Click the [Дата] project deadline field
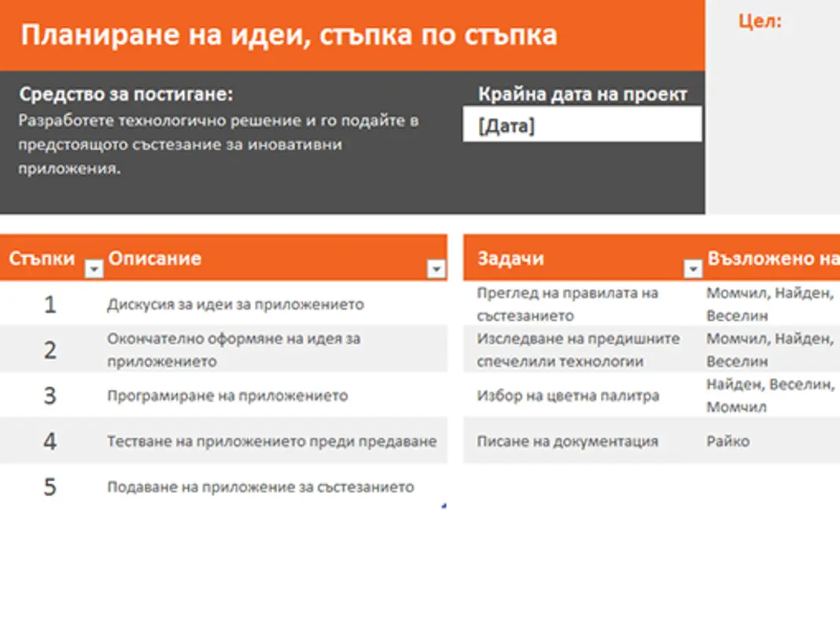 (x=582, y=125)
